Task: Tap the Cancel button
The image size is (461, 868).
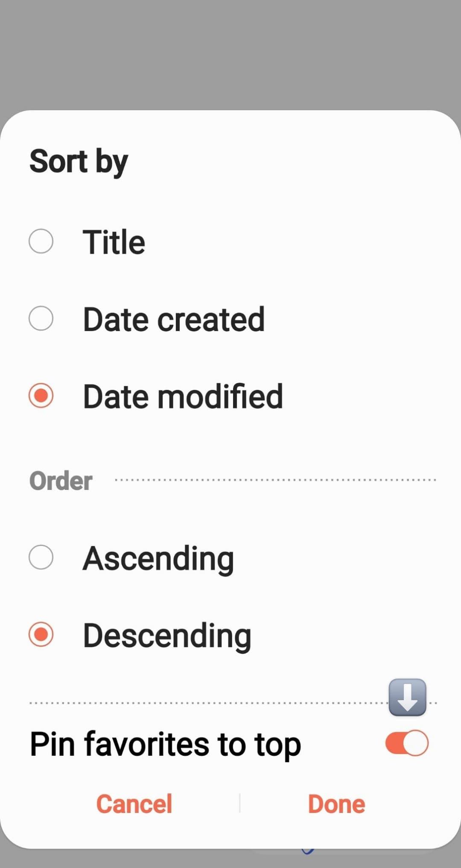Action: coord(134,804)
